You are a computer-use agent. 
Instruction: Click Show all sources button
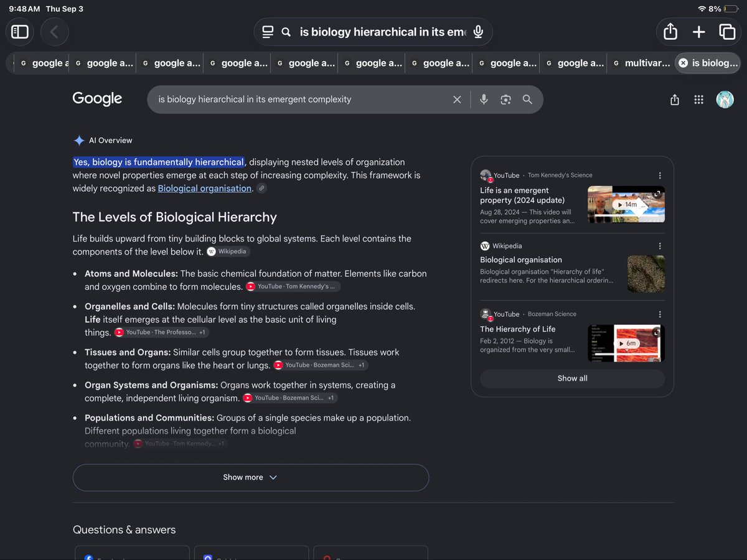coord(573,378)
